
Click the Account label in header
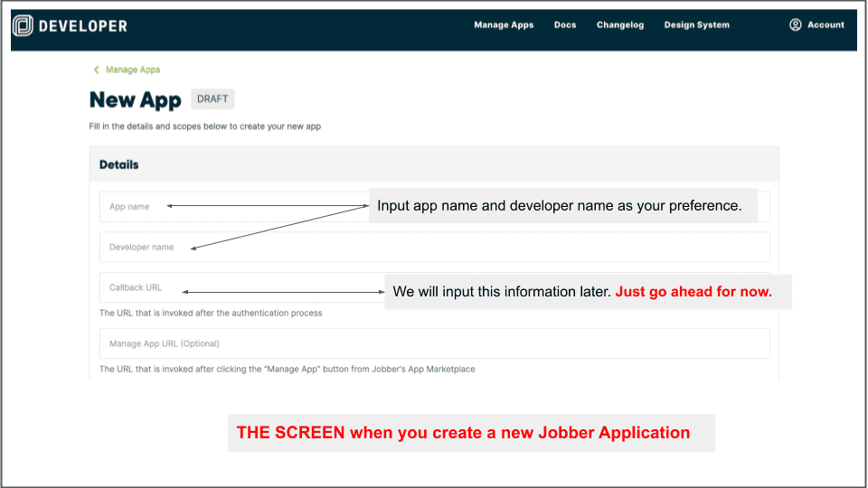pos(826,25)
